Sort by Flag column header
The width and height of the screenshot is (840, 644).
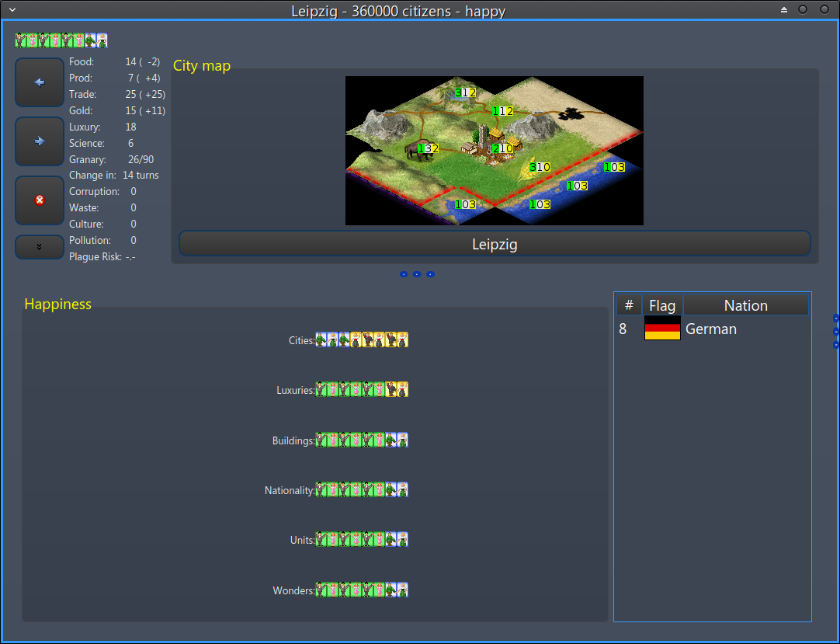click(662, 305)
